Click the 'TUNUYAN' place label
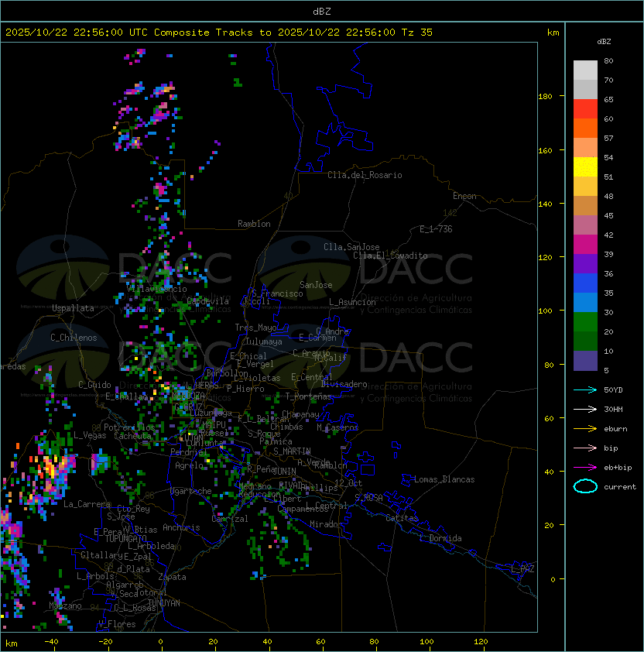The height and width of the screenshot is (652, 644). click(x=164, y=603)
